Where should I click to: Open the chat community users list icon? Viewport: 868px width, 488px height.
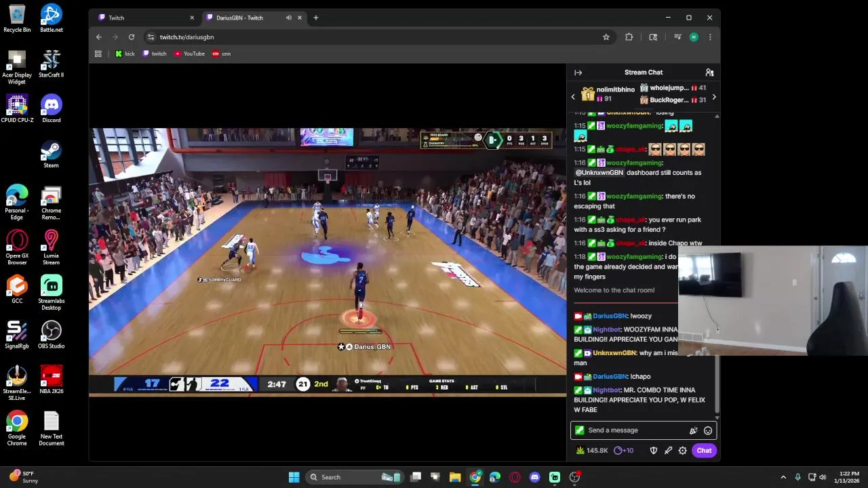click(x=709, y=73)
